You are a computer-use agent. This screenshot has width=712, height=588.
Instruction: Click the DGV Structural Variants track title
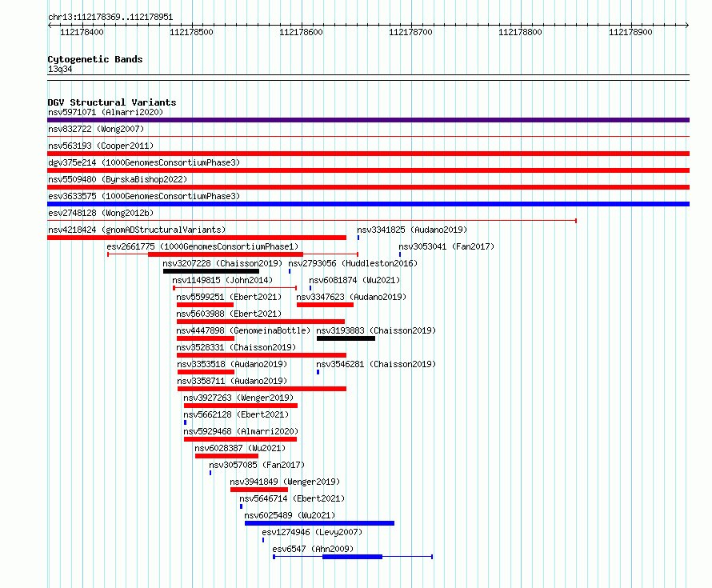pos(112,102)
